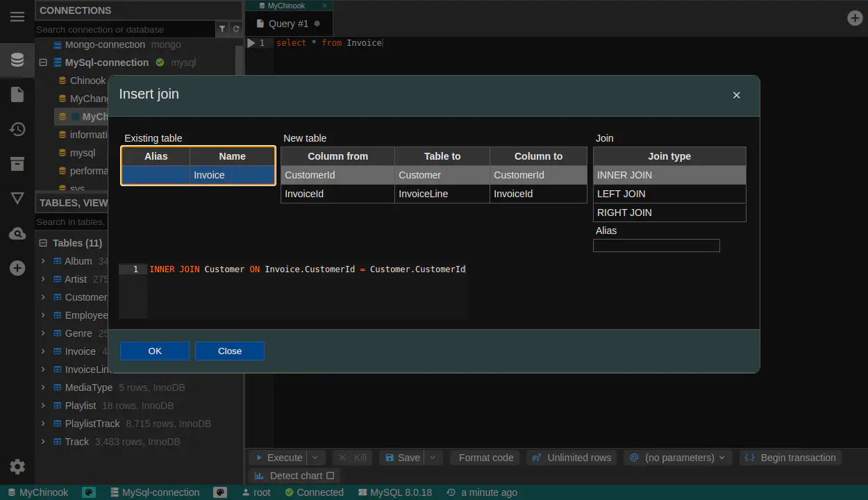Viewport: 868px width, 500px height.
Task: Open the hamburger menu at top left
Action: [17, 17]
